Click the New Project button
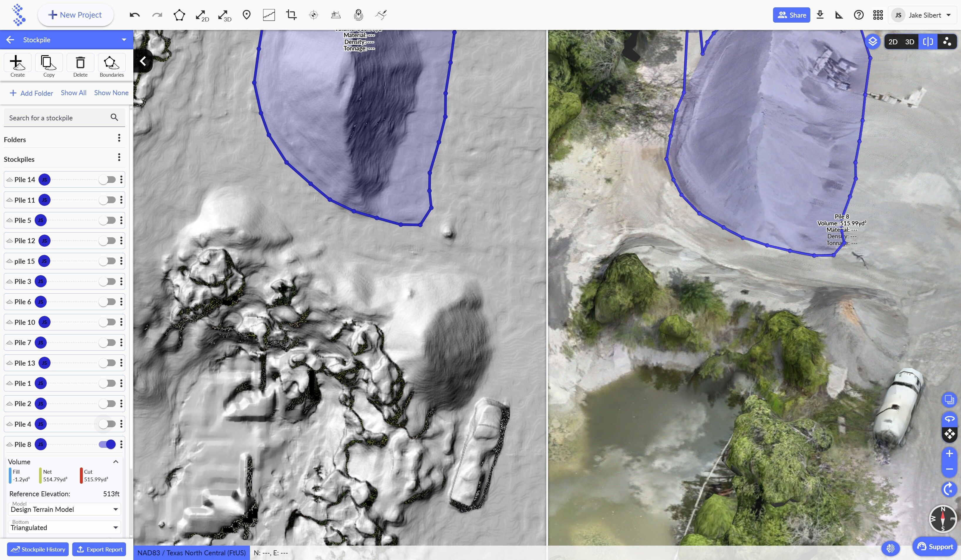Viewport: 961px width, 560px height. [75, 15]
